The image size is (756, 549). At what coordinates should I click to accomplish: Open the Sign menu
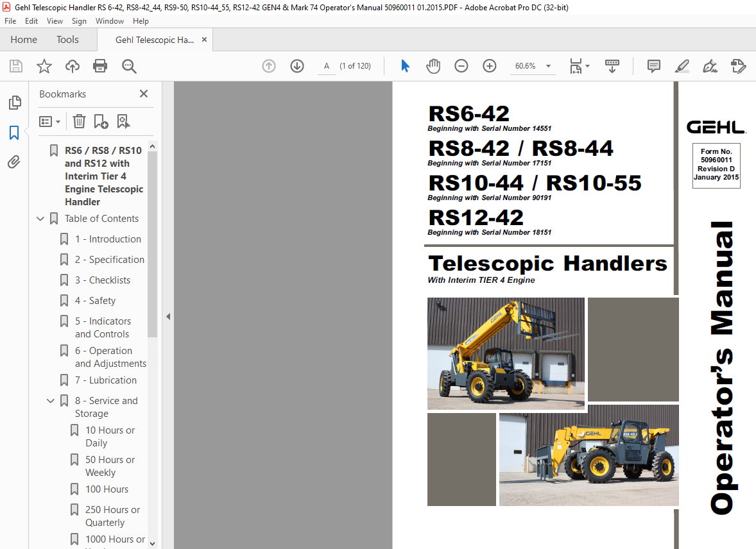pos(79,21)
